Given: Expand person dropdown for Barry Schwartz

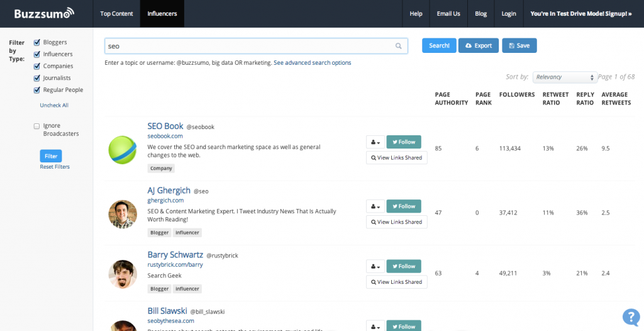Looking at the screenshot, I should point(375,266).
